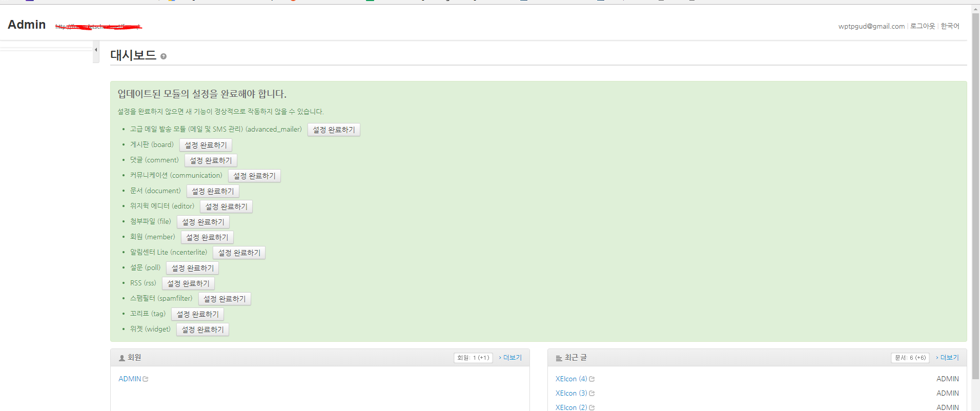The image size is (980, 411).
Task: Open the ADMIN member link
Action: tap(130, 379)
